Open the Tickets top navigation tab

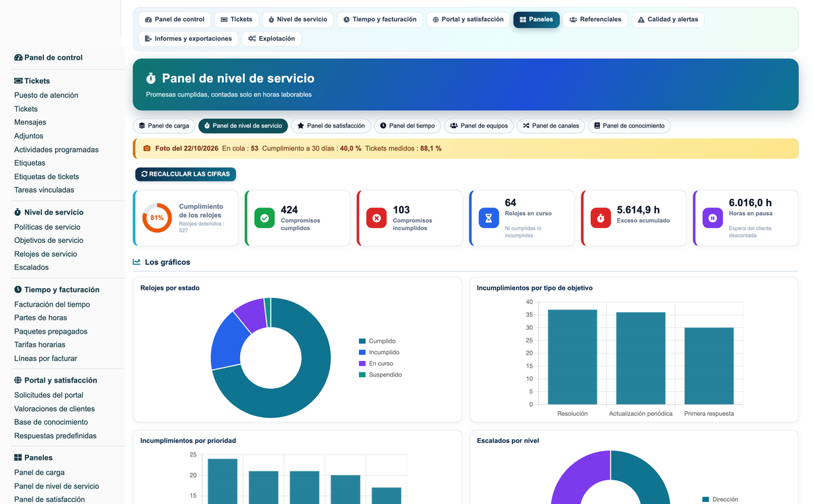pyautogui.click(x=236, y=20)
